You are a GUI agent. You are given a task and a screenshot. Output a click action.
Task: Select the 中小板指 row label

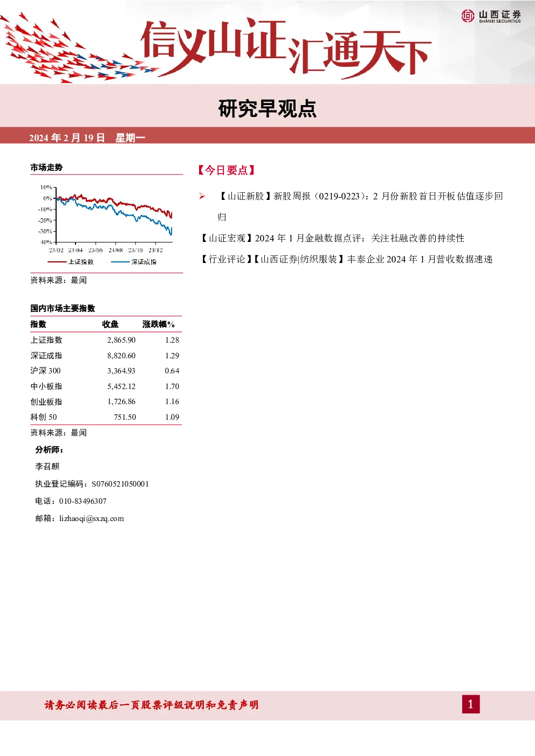tap(46, 386)
